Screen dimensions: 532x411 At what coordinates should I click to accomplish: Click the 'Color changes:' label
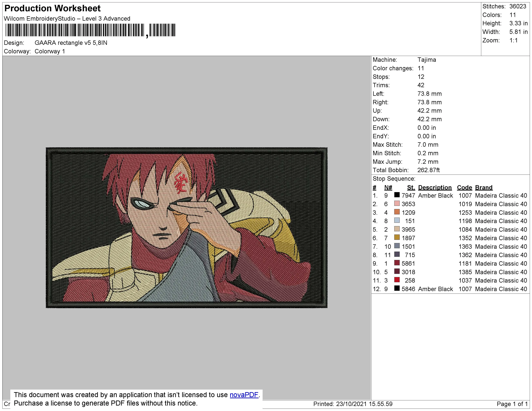393,68
